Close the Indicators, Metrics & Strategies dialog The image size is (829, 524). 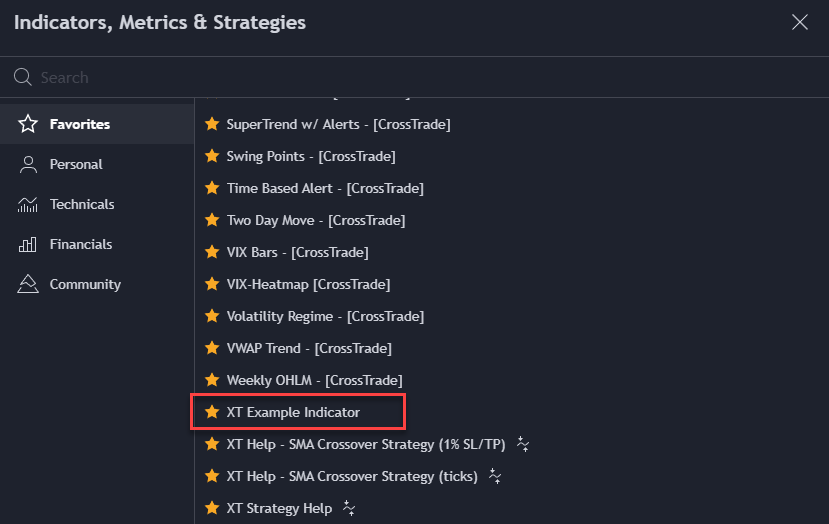click(x=800, y=22)
